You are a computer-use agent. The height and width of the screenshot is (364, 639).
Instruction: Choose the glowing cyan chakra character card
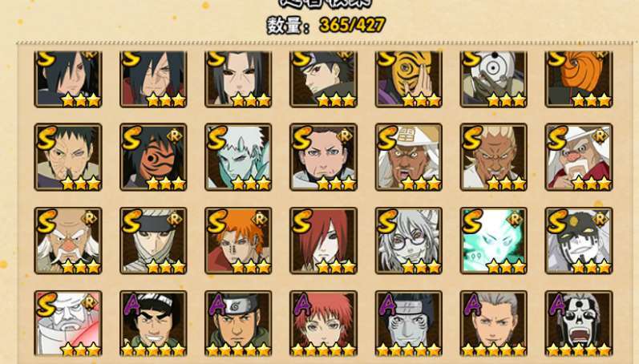pyautogui.click(x=494, y=241)
